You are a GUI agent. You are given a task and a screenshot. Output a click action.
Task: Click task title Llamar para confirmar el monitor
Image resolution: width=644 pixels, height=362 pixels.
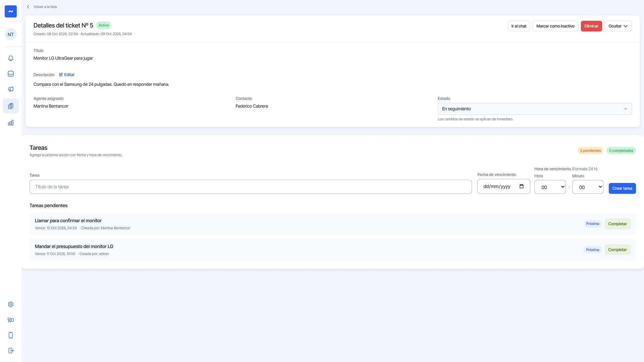(x=68, y=221)
